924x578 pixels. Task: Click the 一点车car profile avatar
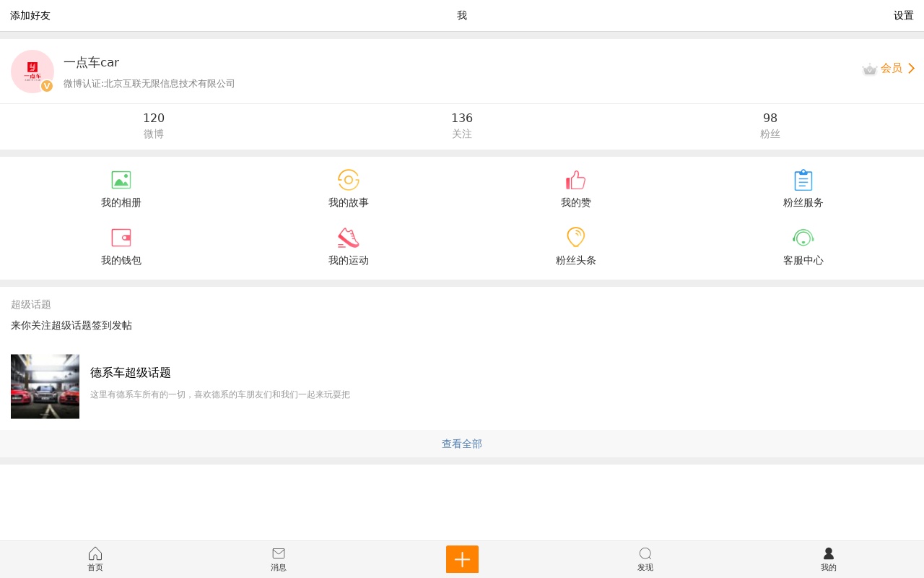32,72
